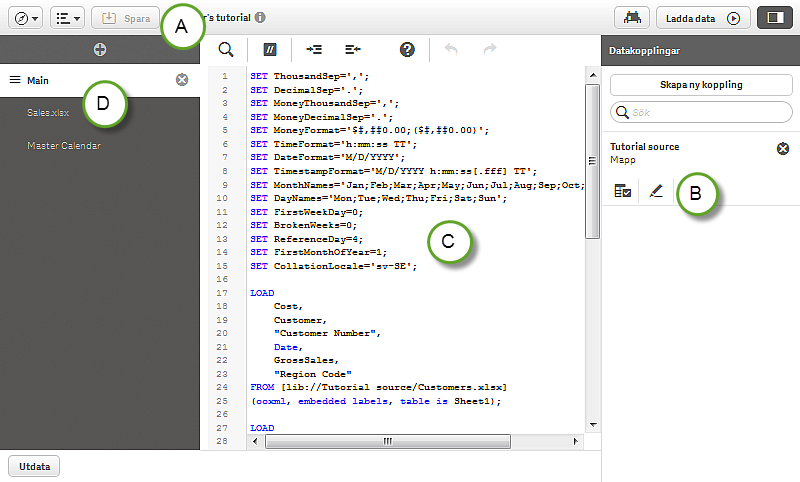
Task: Click the SET MoneyFormat script line
Action: click(369, 131)
